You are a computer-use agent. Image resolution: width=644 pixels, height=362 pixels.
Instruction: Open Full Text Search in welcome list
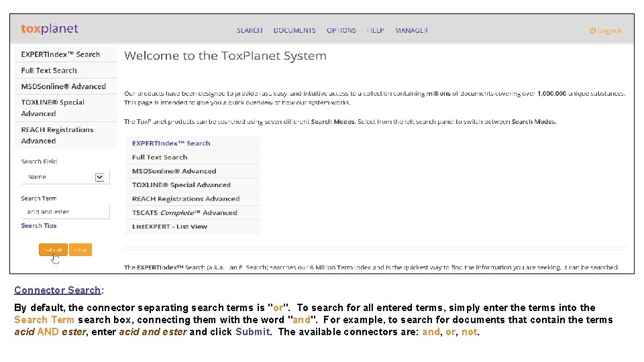click(x=193, y=157)
